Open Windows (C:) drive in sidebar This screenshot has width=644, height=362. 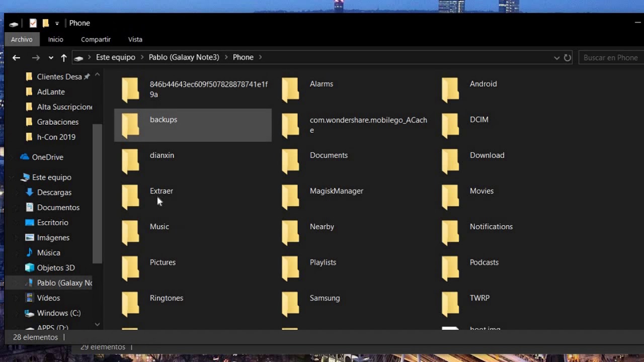pos(59,313)
